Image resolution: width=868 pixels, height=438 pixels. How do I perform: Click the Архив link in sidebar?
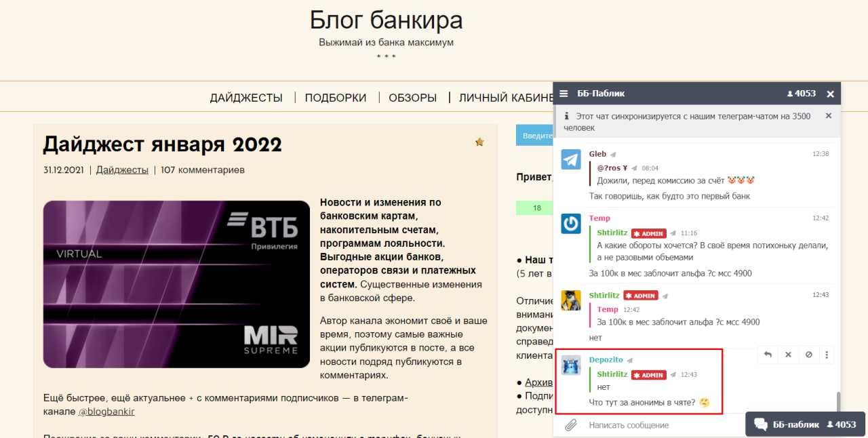539,382
